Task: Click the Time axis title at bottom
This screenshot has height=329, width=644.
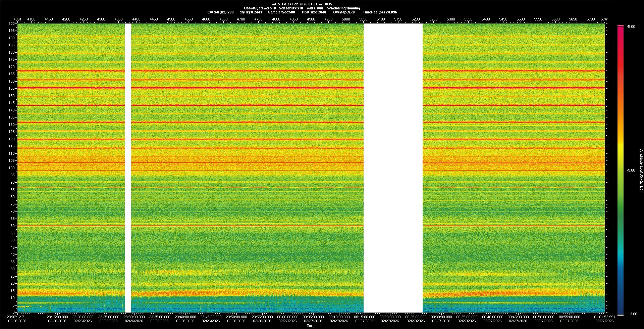Action: (x=310, y=326)
